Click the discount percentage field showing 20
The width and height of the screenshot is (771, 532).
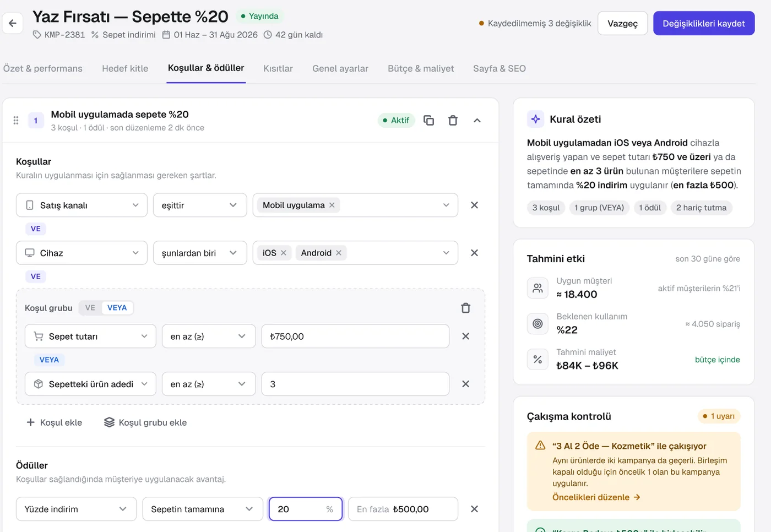click(306, 509)
